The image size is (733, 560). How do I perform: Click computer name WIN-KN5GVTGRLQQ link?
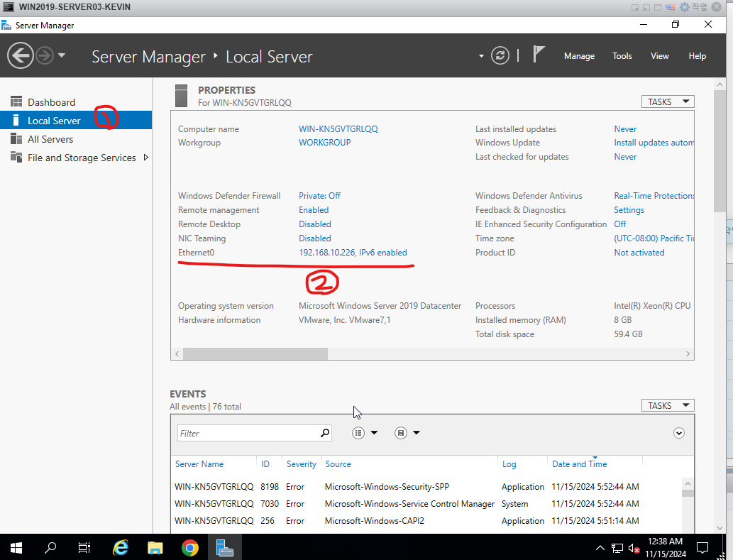pos(338,129)
